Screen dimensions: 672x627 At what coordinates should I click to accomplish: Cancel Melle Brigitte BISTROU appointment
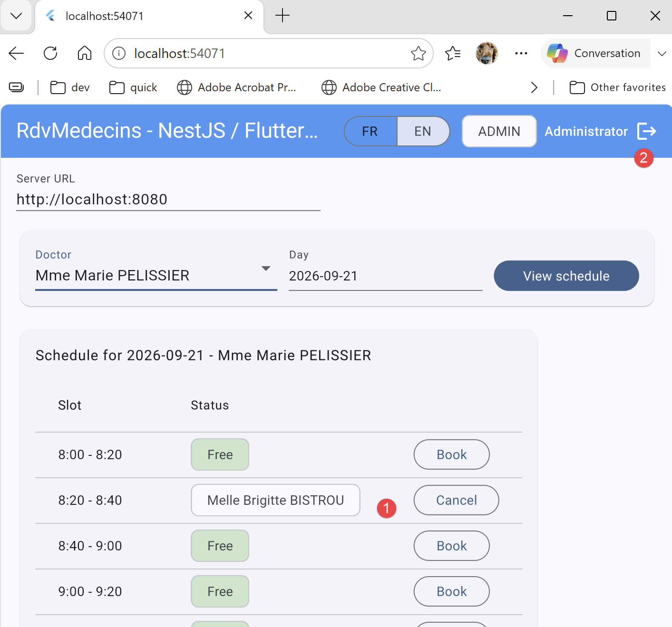coord(457,500)
